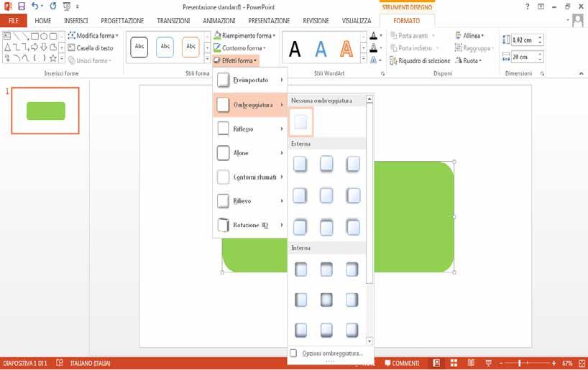The image size is (588, 370).
Task: Apply the center inner shadow in the Interna grid
Action: [x=326, y=300]
